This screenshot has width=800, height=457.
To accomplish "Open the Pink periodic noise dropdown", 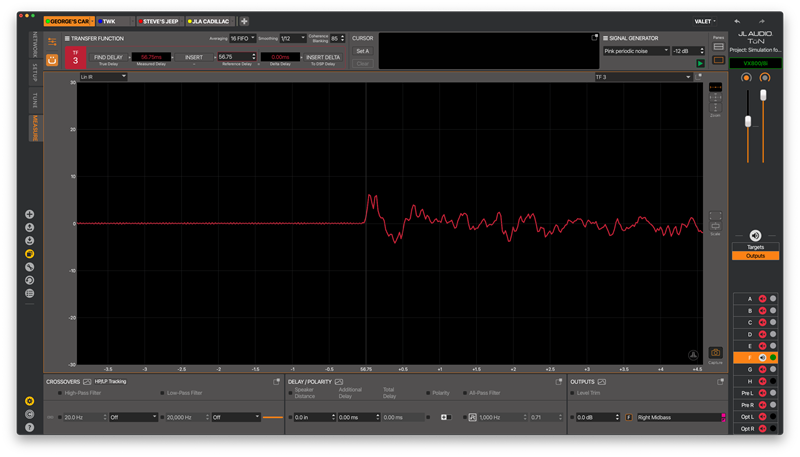I will tap(636, 51).
